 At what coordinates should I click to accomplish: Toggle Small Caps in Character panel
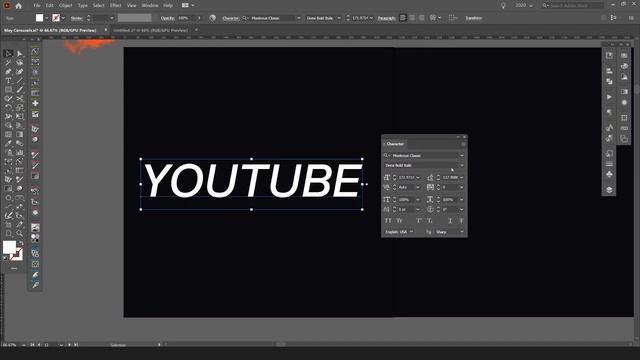coord(399,221)
